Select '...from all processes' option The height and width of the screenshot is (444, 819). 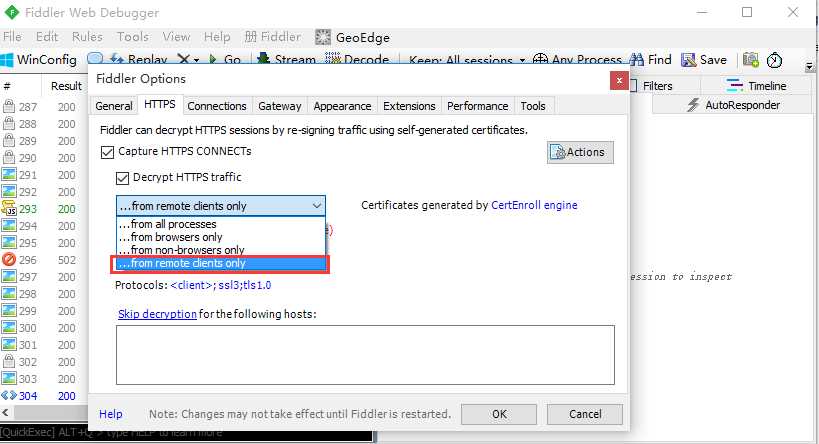click(220, 224)
